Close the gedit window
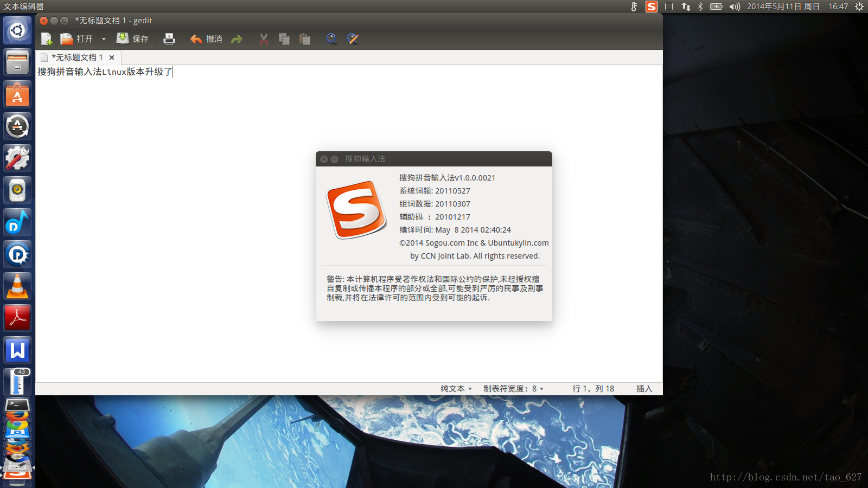Screen dimensions: 868x488 point(44,21)
